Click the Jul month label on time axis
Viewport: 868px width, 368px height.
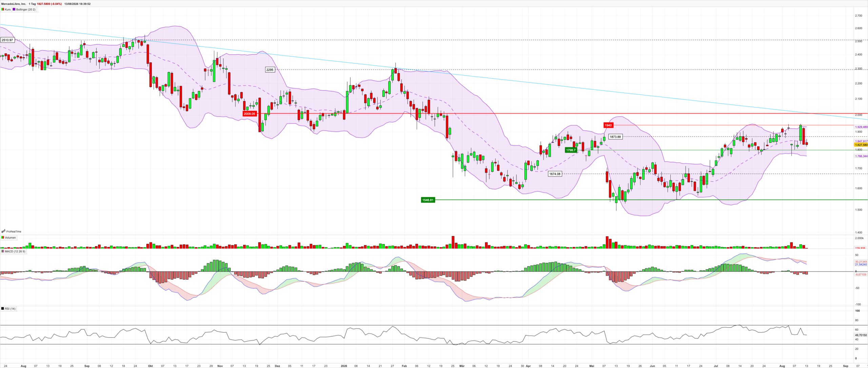(x=716, y=366)
